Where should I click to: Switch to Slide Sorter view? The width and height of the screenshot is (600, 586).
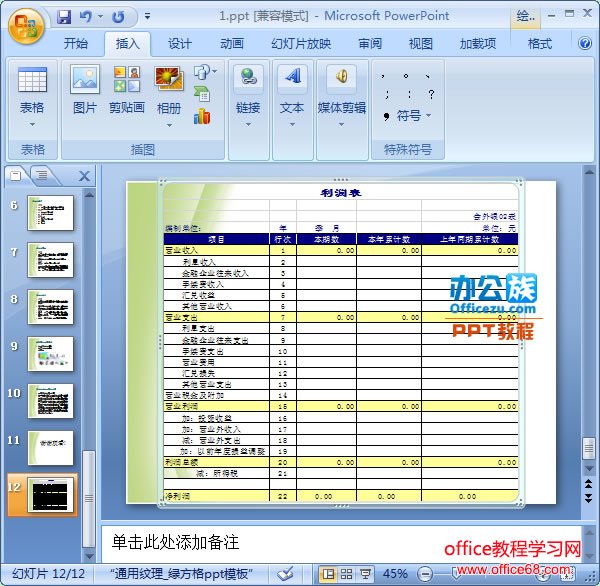point(346,574)
